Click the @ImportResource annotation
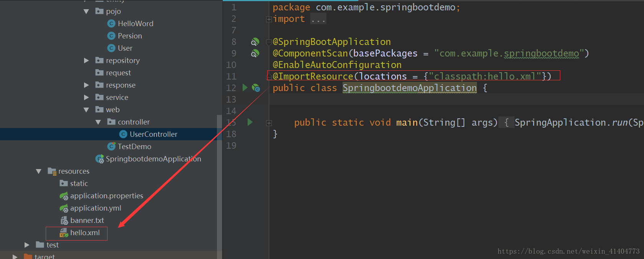The image size is (644, 259). click(313, 76)
